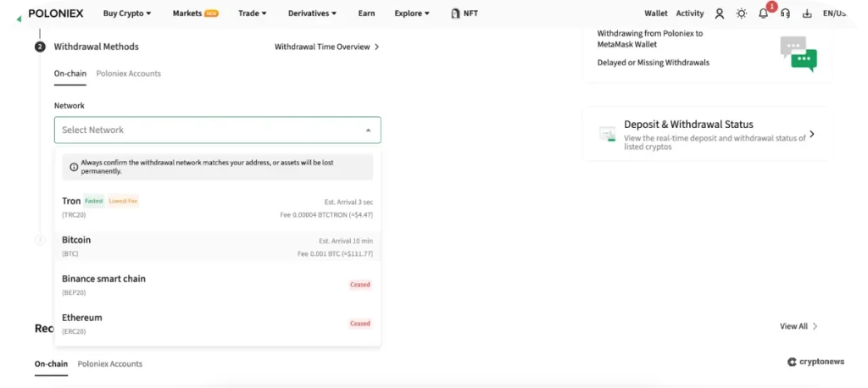The width and height of the screenshot is (868, 388).
Task: Open the notifications bell icon
Action: click(764, 14)
